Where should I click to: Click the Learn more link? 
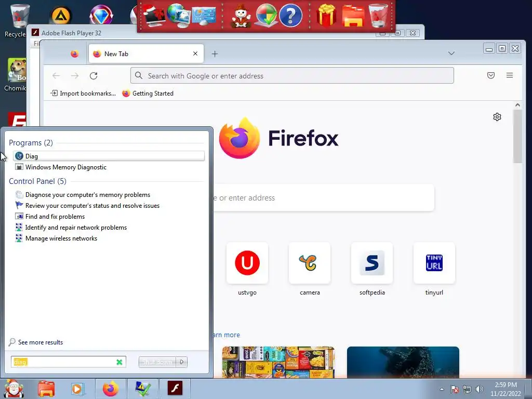(227, 335)
